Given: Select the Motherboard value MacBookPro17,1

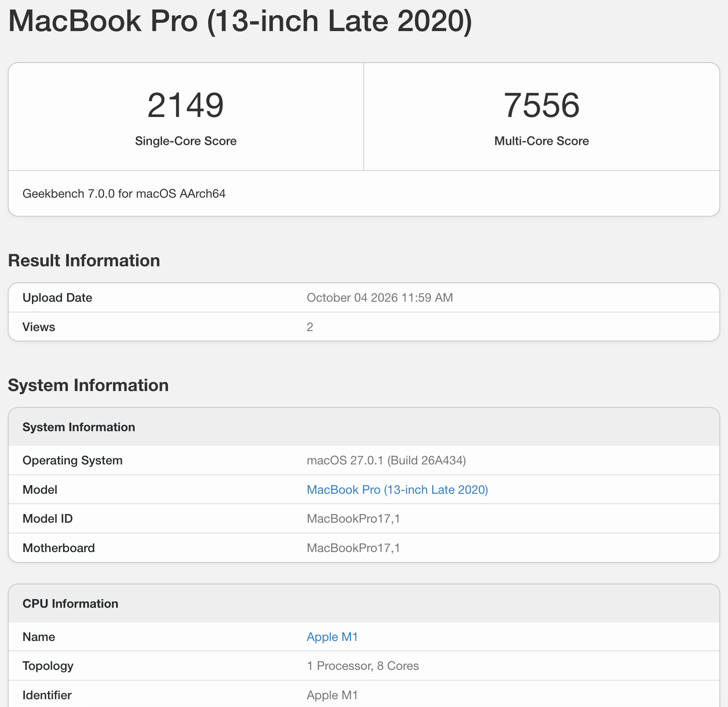Looking at the screenshot, I should (x=353, y=548).
